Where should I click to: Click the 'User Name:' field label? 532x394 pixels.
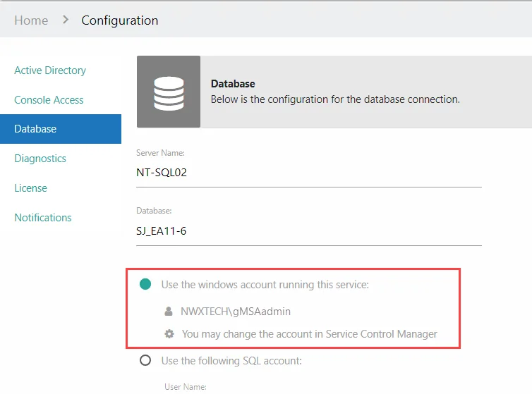[186, 387]
